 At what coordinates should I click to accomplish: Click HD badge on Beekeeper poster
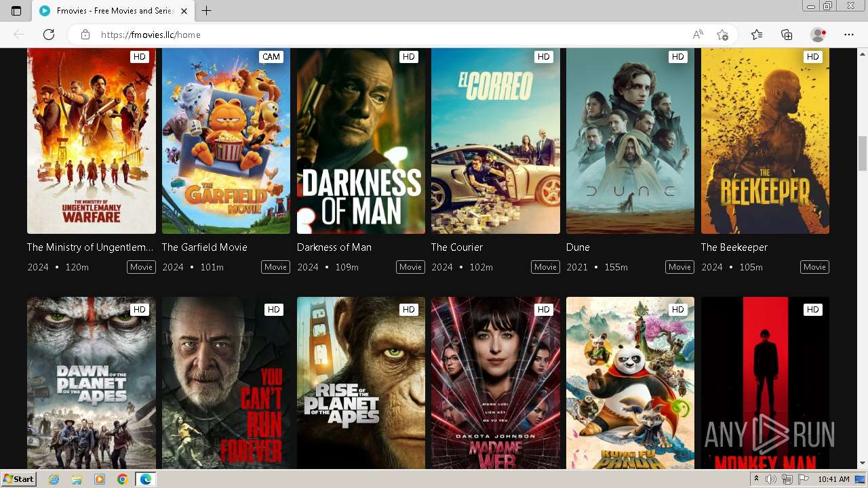coord(812,57)
